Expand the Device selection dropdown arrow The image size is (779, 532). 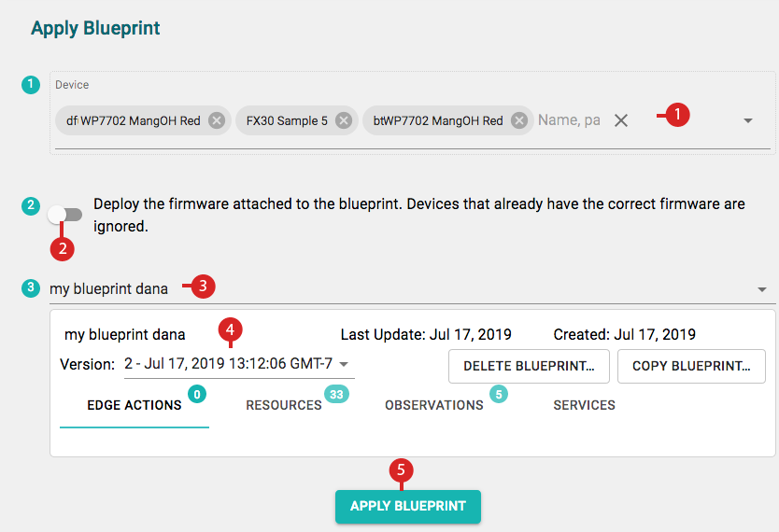(x=747, y=120)
